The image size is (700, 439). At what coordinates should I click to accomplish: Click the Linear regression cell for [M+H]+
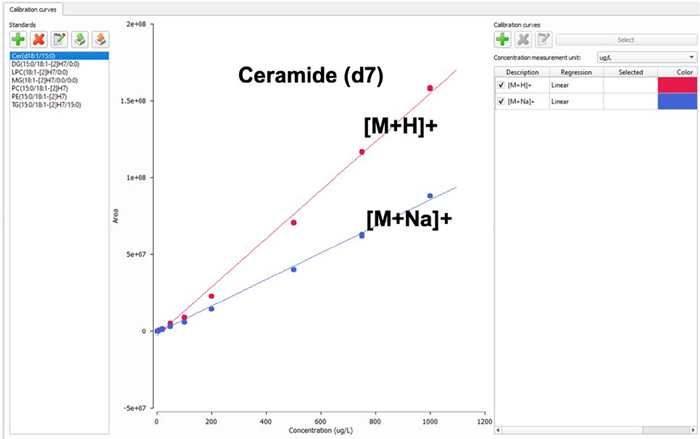[579, 86]
